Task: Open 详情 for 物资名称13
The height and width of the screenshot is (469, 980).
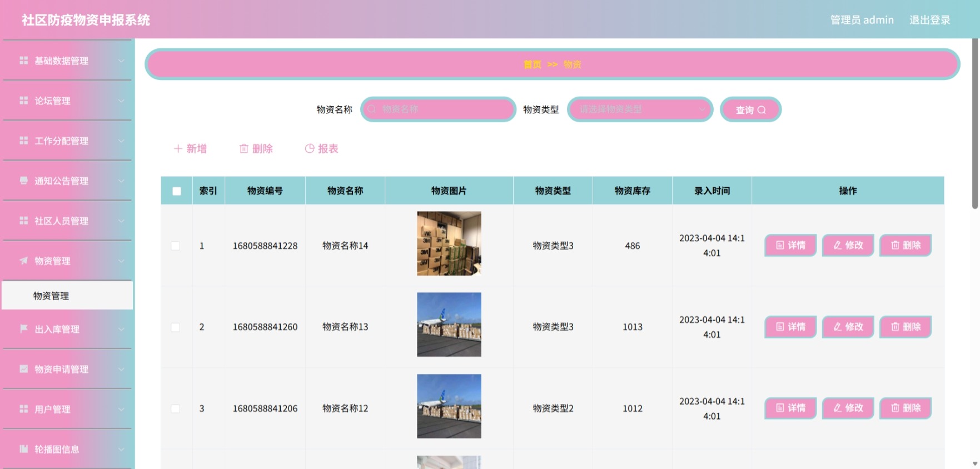Action: pyautogui.click(x=790, y=327)
